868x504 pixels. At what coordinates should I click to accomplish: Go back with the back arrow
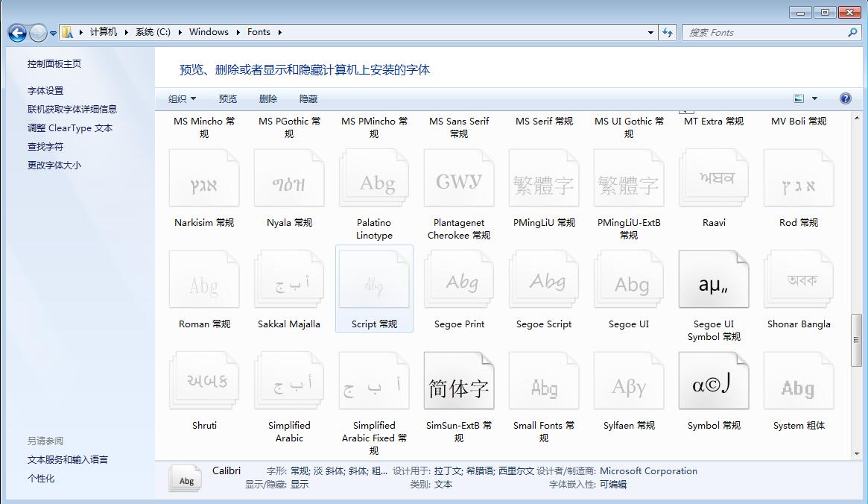click(x=17, y=34)
